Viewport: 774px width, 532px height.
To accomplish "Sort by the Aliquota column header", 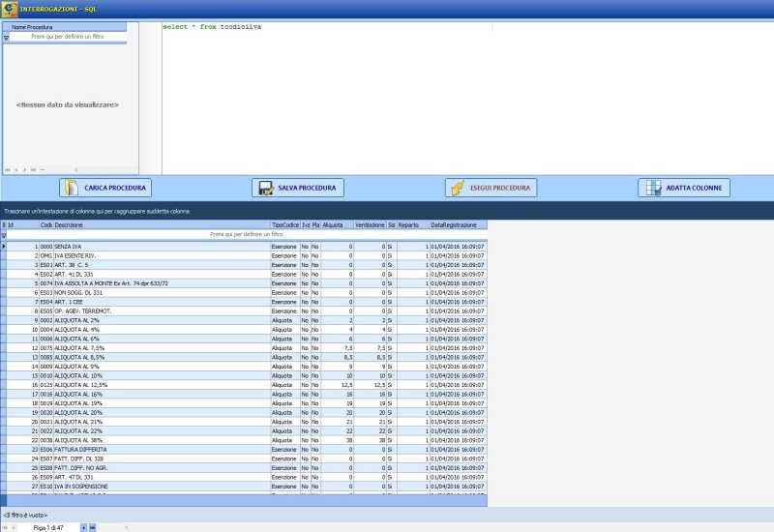I will coord(337,225).
